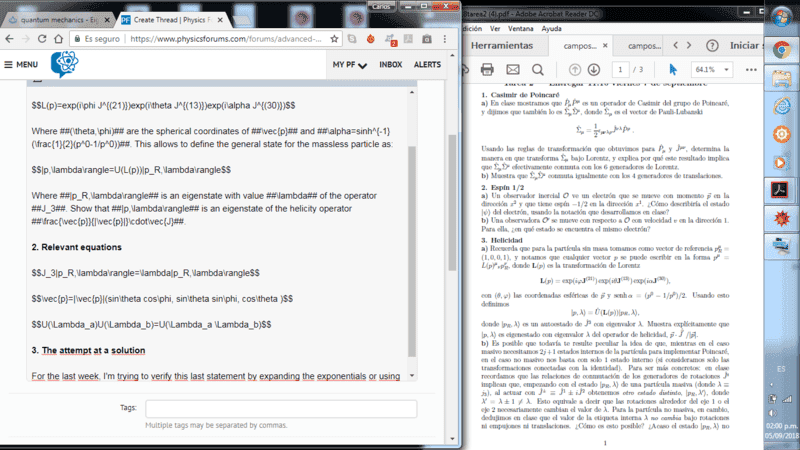Go back to the previous page in Chrome

(9, 39)
